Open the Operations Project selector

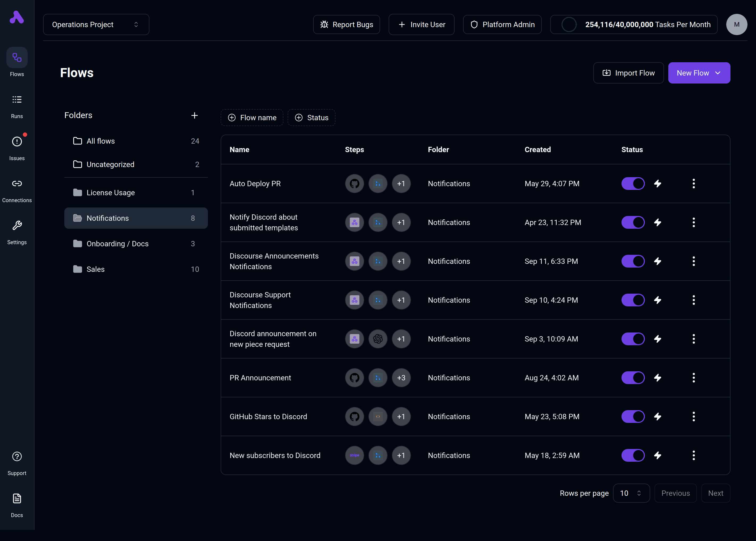click(x=96, y=24)
